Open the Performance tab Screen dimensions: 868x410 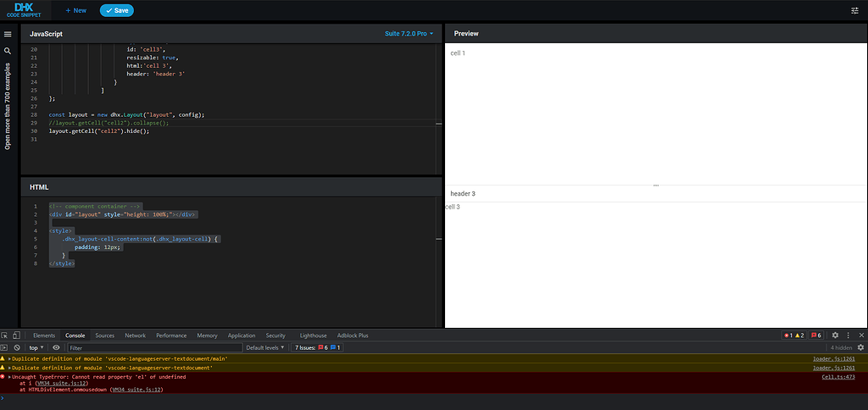click(171, 335)
